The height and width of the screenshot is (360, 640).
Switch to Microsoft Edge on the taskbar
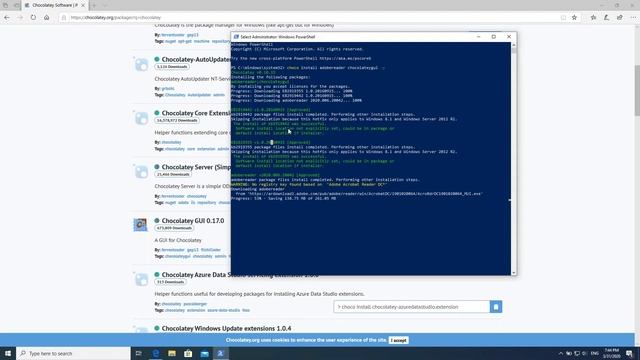click(x=156, y=353)
